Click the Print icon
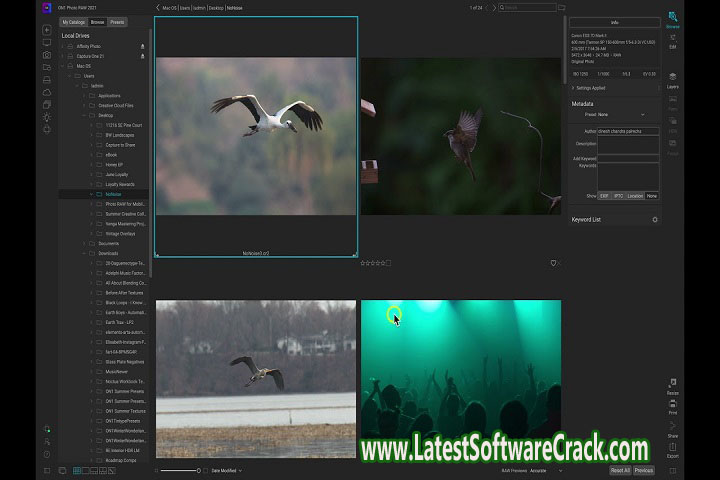This screenshot has width=720, height=480. click(x=673, y=407)
